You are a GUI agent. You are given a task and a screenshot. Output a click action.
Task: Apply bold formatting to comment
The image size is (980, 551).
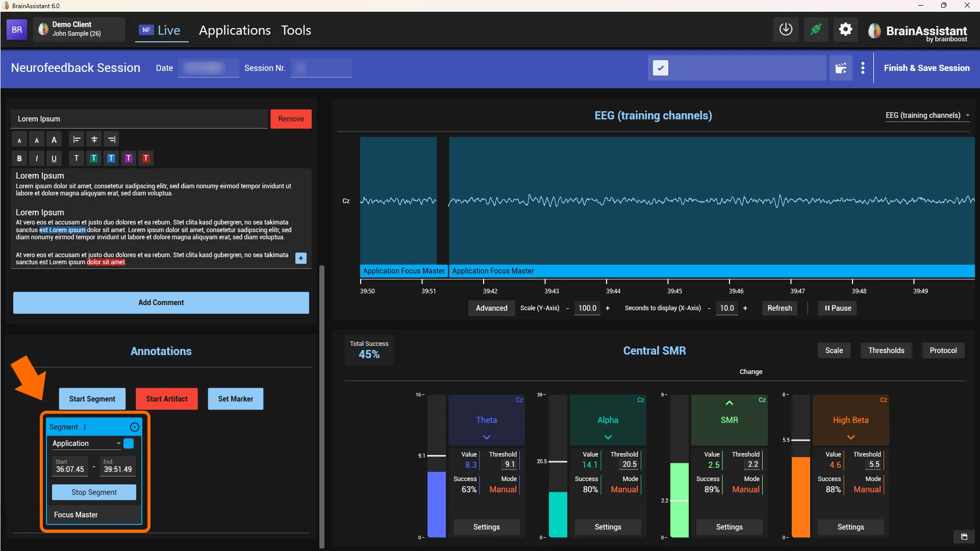[19, 158]
